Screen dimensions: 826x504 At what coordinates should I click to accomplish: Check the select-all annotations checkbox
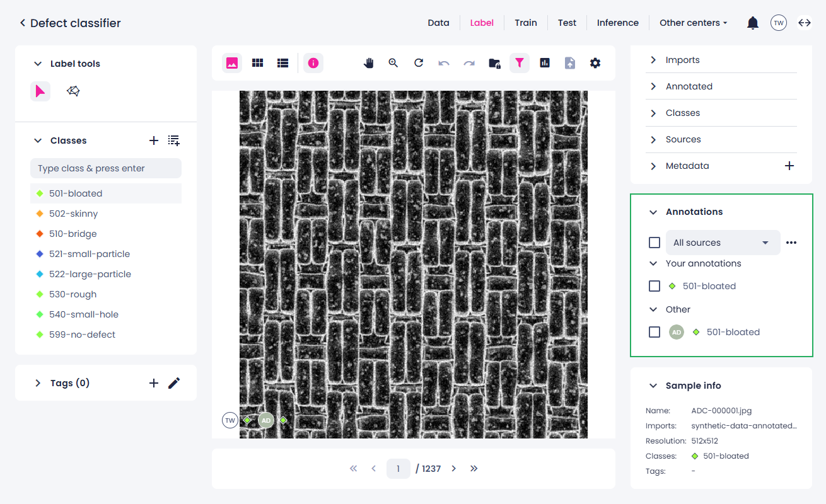pos(654,243)
